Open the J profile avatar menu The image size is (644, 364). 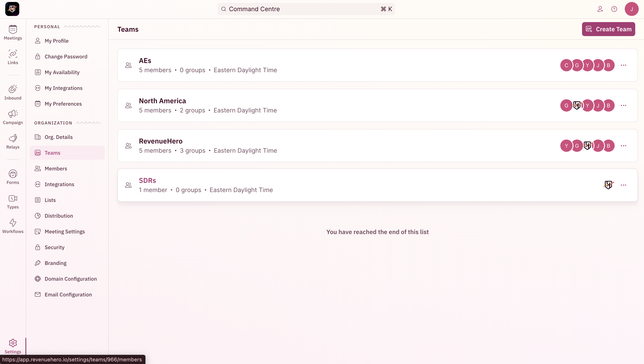pyautogui.click(x=632, y=9)
